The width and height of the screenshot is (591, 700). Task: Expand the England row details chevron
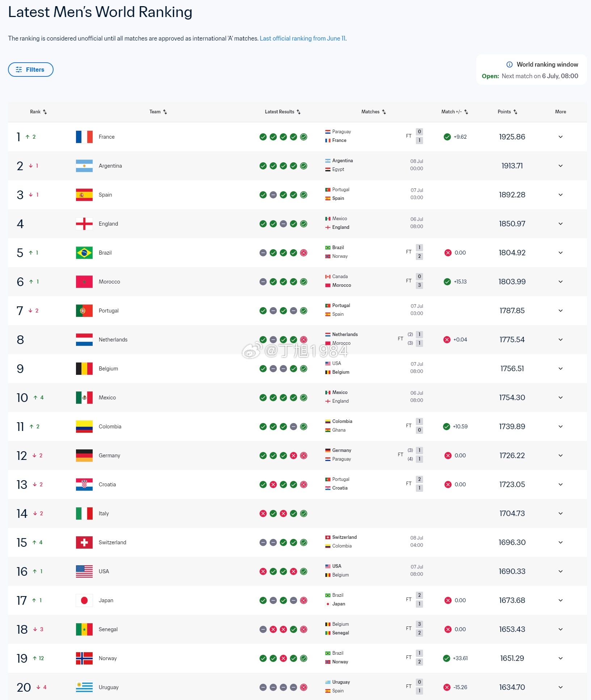(560, 224)
